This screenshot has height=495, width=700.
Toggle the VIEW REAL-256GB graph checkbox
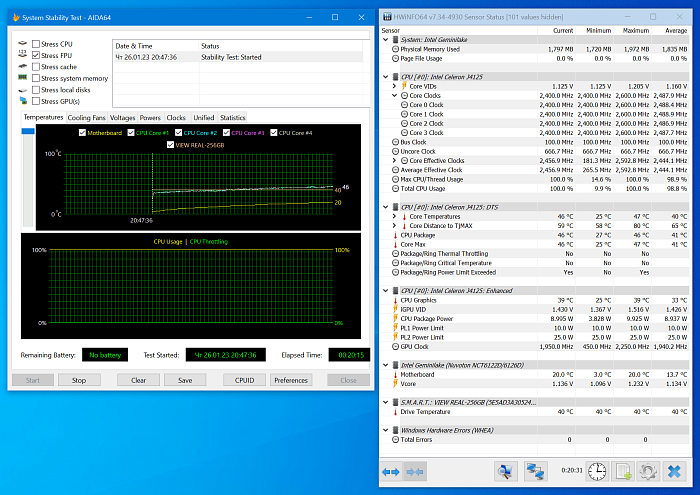pos(170,145)
